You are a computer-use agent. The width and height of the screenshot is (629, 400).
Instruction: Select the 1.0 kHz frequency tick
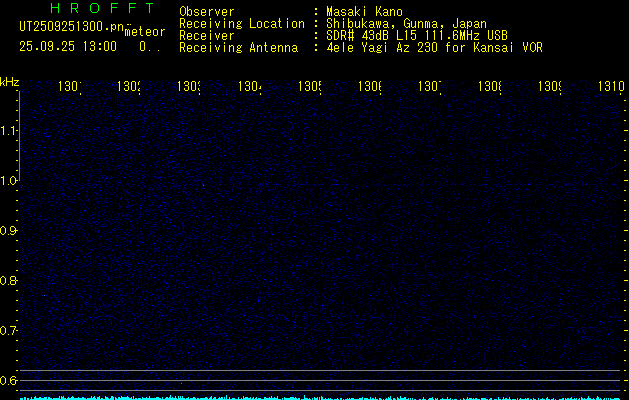click(x=9, y=180)
